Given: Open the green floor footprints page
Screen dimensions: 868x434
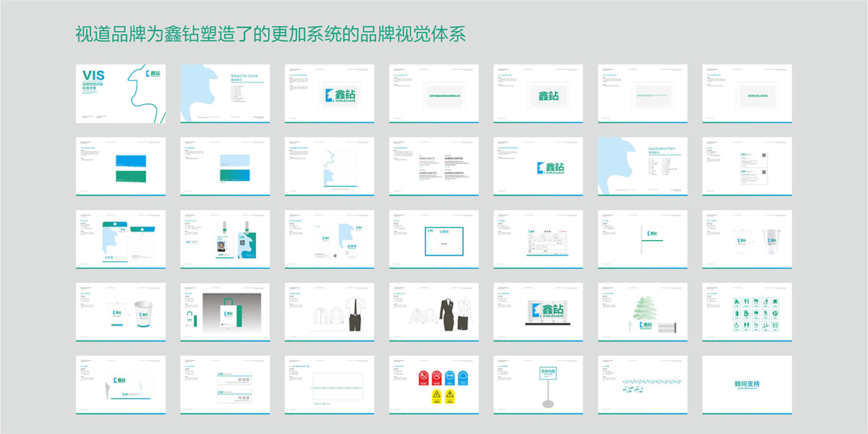Looking at the screenshot, I should point(642,385).
